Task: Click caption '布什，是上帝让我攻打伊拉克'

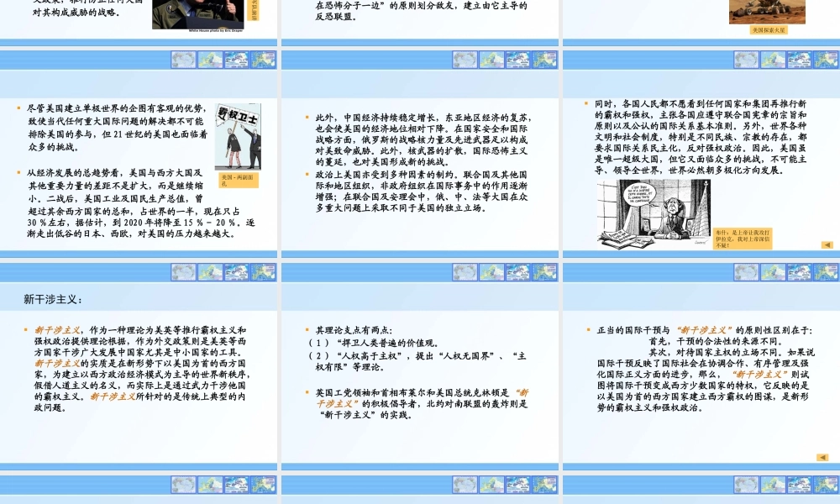Action: [x=743, y=239]
